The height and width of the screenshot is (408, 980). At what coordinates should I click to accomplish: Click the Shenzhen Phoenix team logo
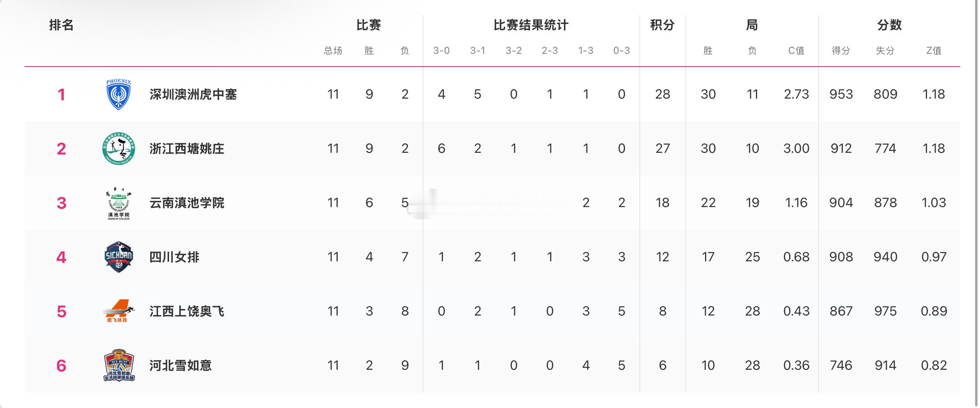[119, 94]
